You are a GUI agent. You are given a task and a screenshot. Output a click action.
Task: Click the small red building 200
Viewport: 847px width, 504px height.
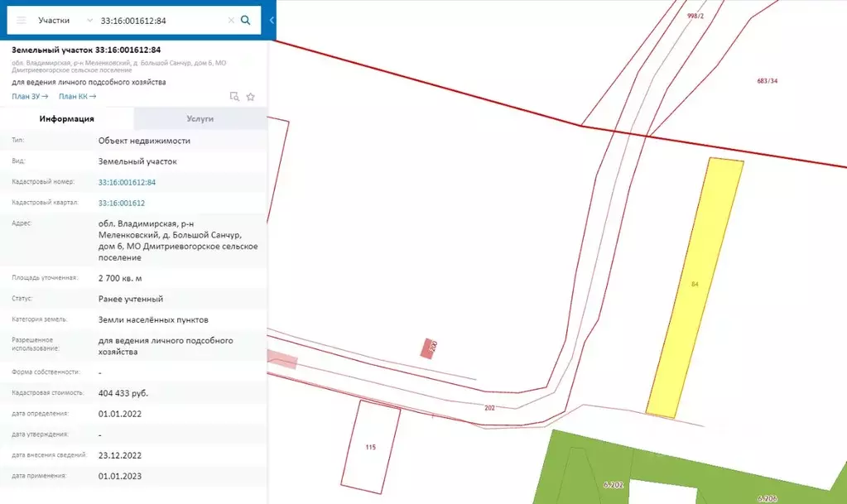point(429,348)
